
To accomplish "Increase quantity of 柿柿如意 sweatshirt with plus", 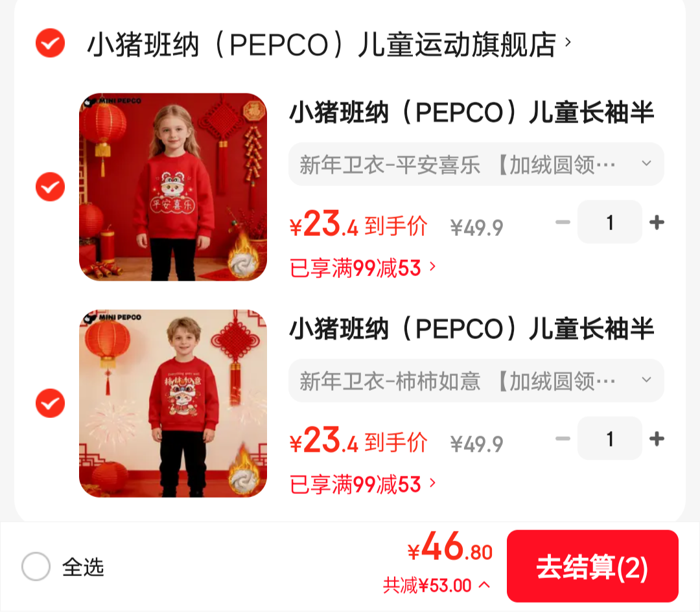I will click(656, 439).
